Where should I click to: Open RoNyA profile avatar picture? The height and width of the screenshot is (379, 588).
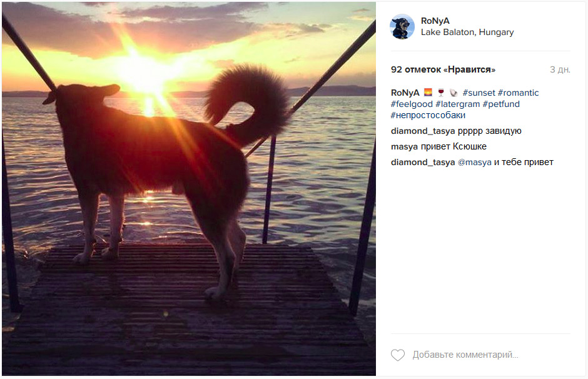tap(402, 27)
